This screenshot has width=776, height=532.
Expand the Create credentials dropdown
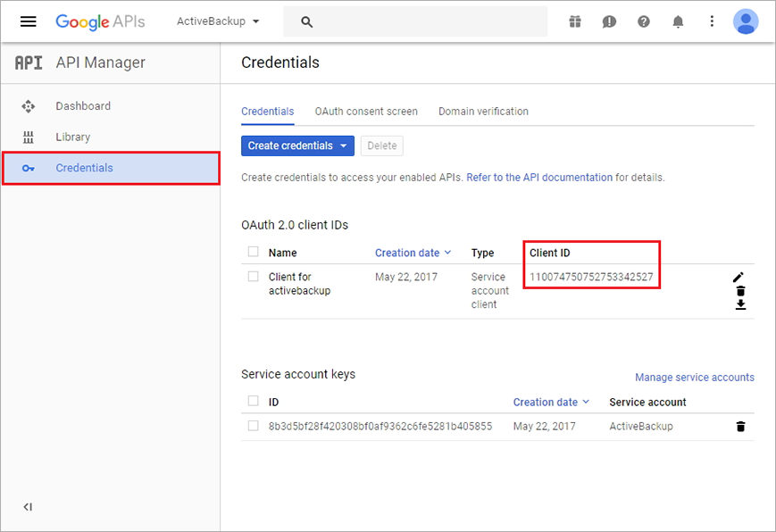[x=297, y=146]
